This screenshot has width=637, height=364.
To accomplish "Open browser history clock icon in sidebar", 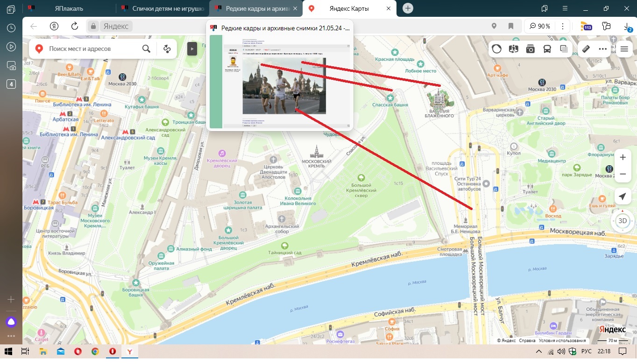I will click(11, 28).
